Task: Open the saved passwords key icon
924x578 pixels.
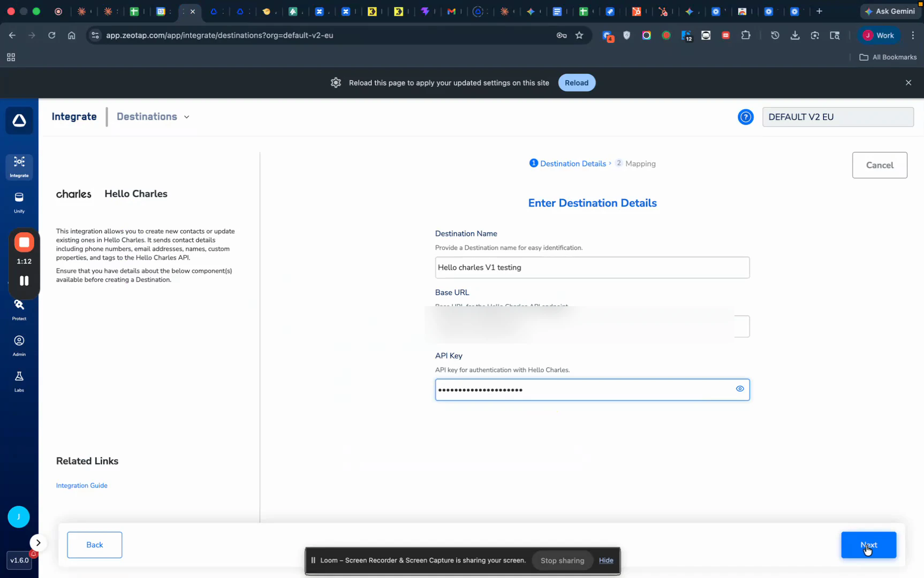Action: pos(561,35)
